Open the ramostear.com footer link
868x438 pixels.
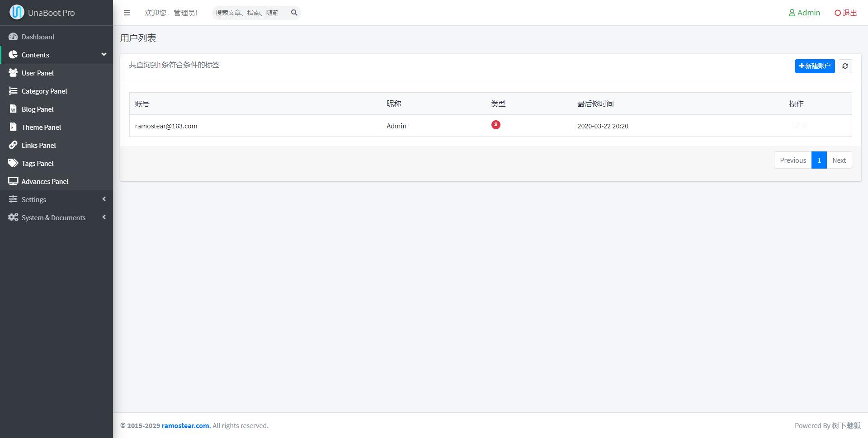click(185, 425)
